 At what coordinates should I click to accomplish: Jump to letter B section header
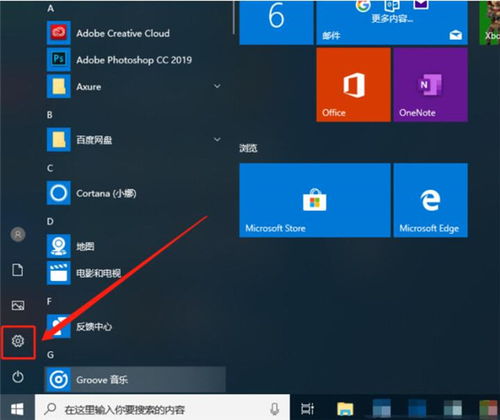(50, 115)
